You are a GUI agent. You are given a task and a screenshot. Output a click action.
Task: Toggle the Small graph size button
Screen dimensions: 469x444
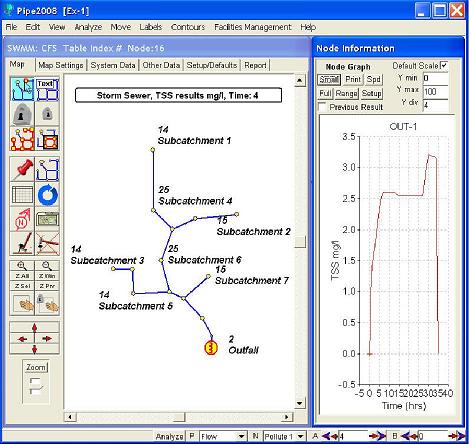click(329, 79)
